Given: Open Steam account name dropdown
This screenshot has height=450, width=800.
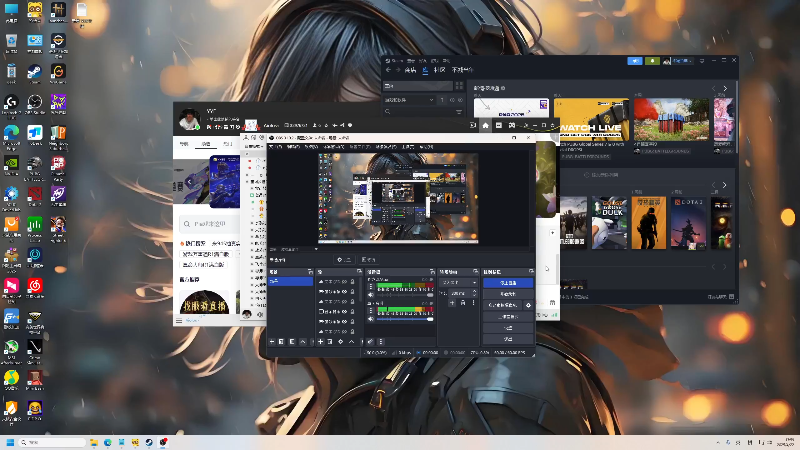Looking at the screenshot, I should tap(682, 61).
